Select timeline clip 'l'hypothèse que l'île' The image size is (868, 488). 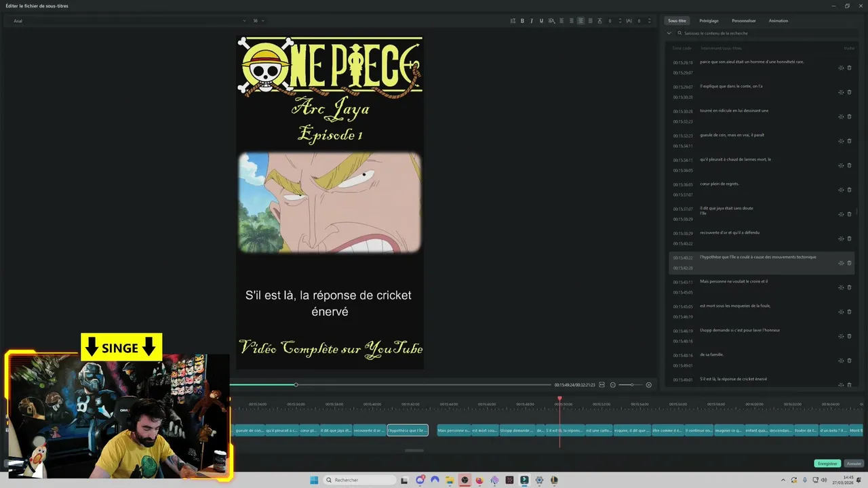(x=408, y=430)
